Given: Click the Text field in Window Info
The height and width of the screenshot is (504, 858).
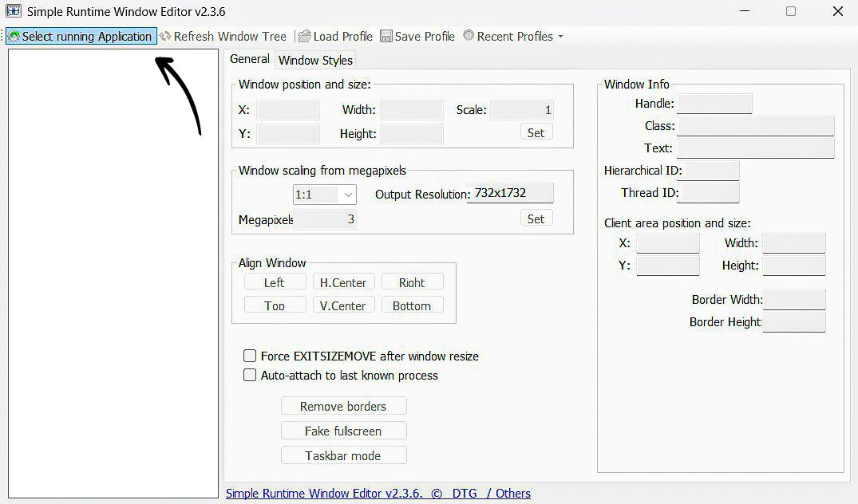Looking at the screenshot, I should tap(756, 148).
